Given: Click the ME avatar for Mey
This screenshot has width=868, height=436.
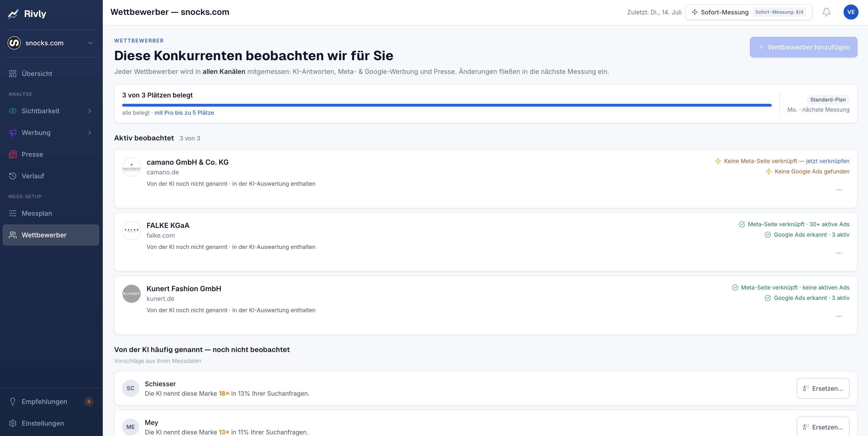Looking at the screenshot, I should click(x=130, y=427).
